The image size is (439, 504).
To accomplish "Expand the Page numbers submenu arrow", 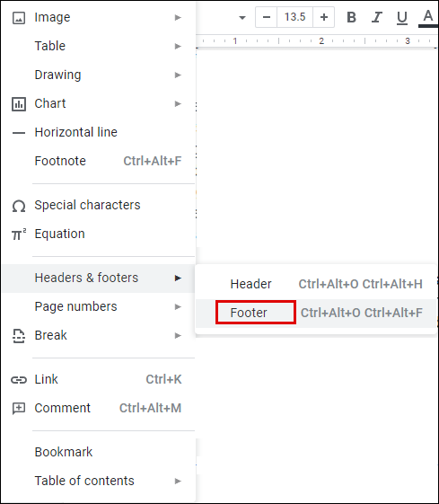I will tap(178, 306).
